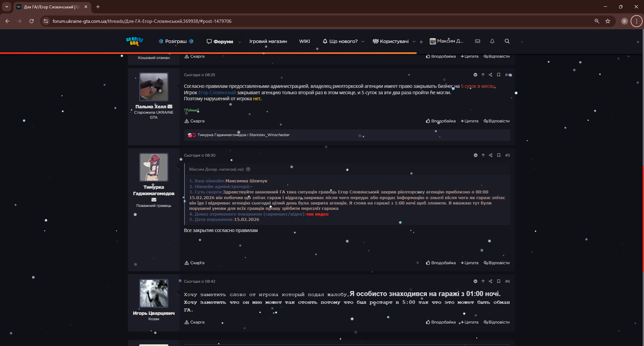View who reacted: Тимурка Гаджимагомедов і Stanislav_Winschester
644x346 pixels.
pyautogui.click(x=244, y=135)
